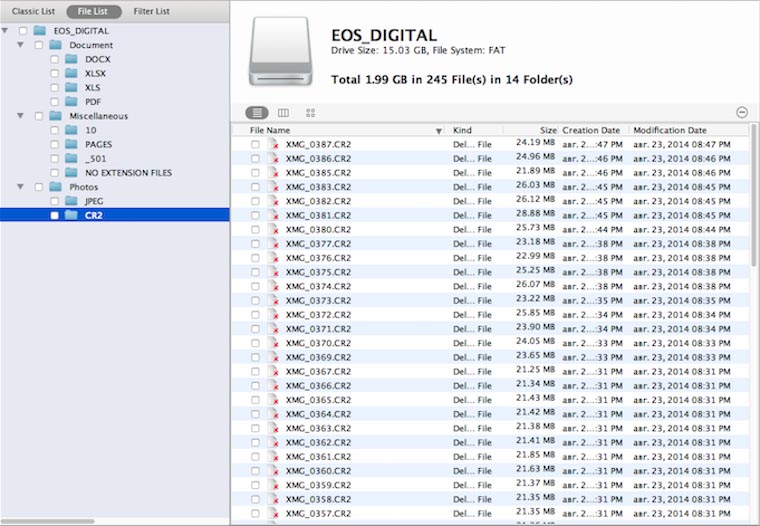
Task: Select file name XMG_0371.CR2
Action: tap(318, 329)
